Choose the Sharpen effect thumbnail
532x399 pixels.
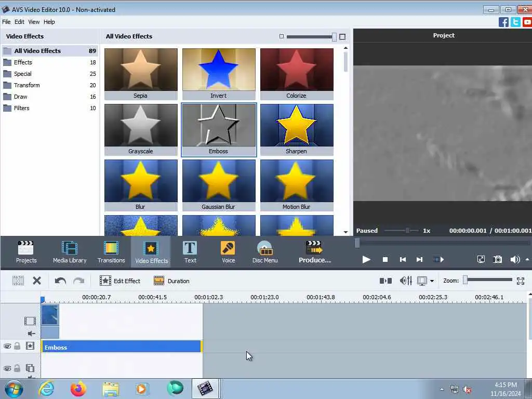[297, 129]
